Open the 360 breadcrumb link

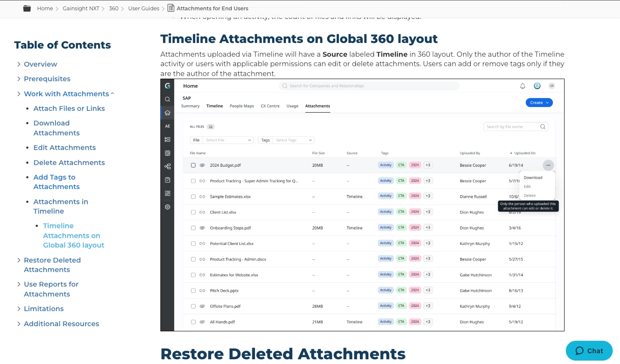[114, 8]
